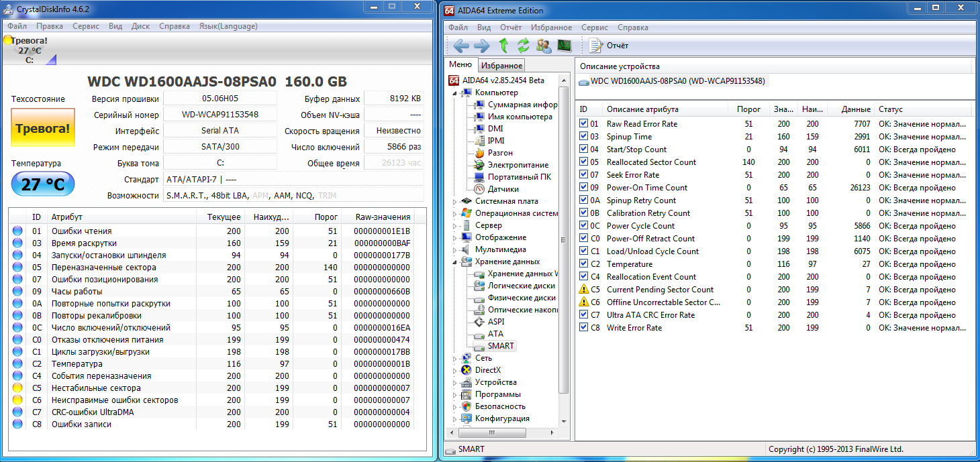Toggle the C8 Write Error Rate checkbox
This screenshot has height=462, width=980.
(x=584, y=328)
